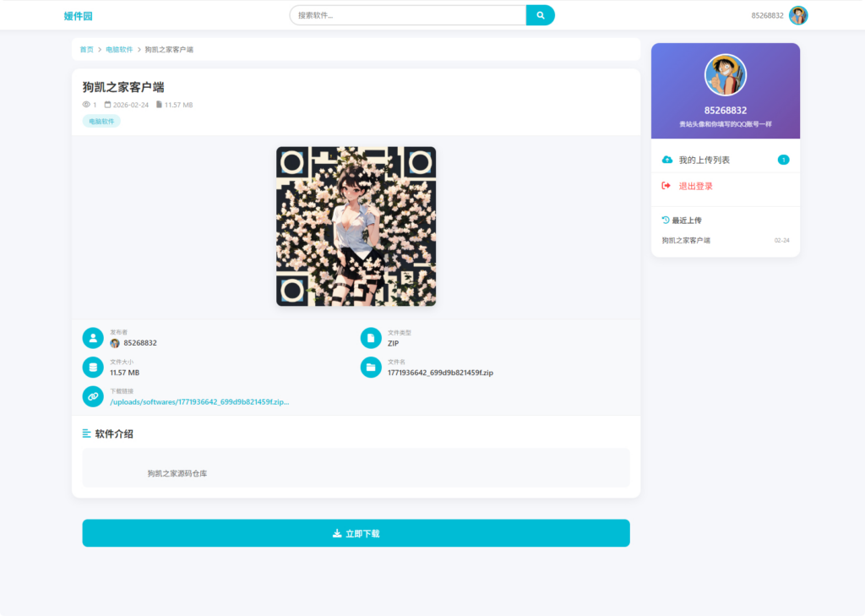Click the eye view-count icon under the title
This screenshot has width=865, height=616.
[86, 105]
